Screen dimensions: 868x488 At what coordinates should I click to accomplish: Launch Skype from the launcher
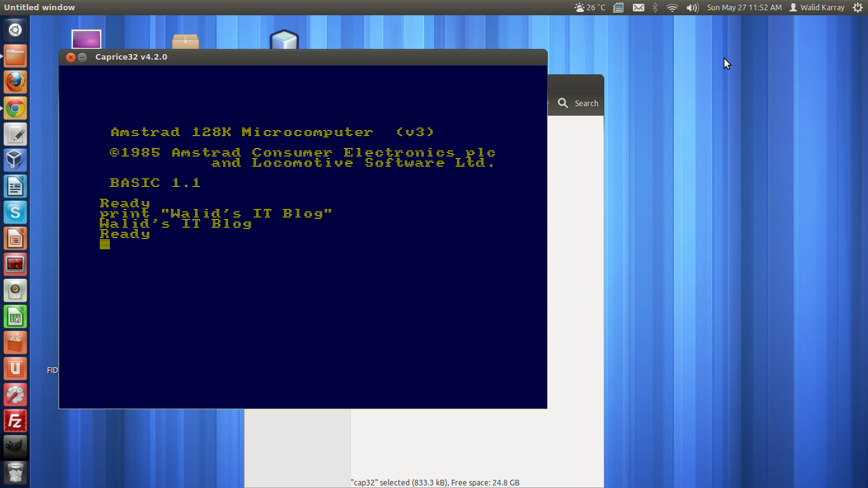(15, 212)
